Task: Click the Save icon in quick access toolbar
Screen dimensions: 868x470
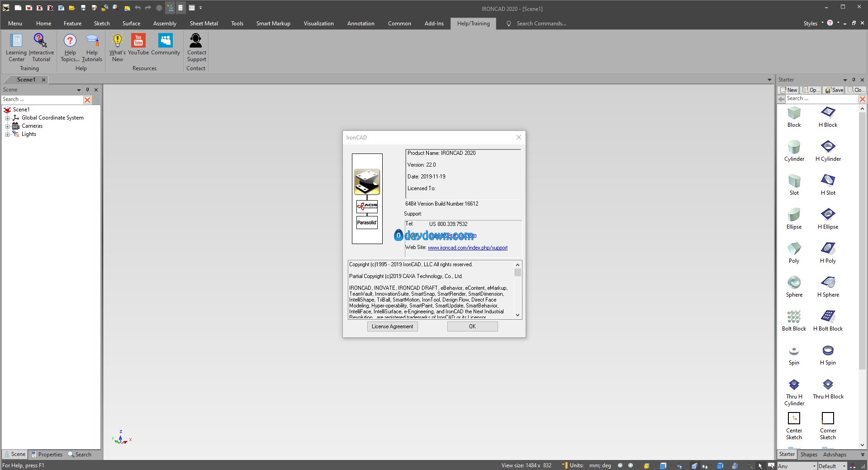Action: [83, 8]
